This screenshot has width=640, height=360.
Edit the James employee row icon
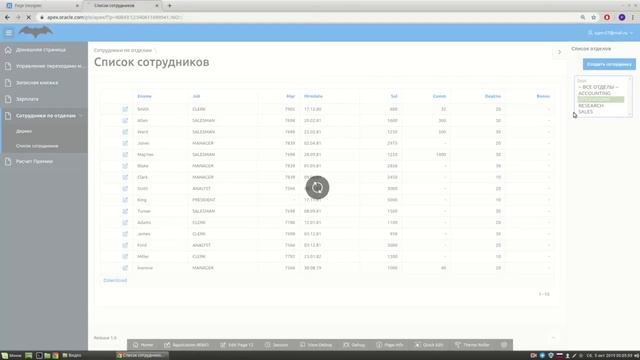point(125,234)
